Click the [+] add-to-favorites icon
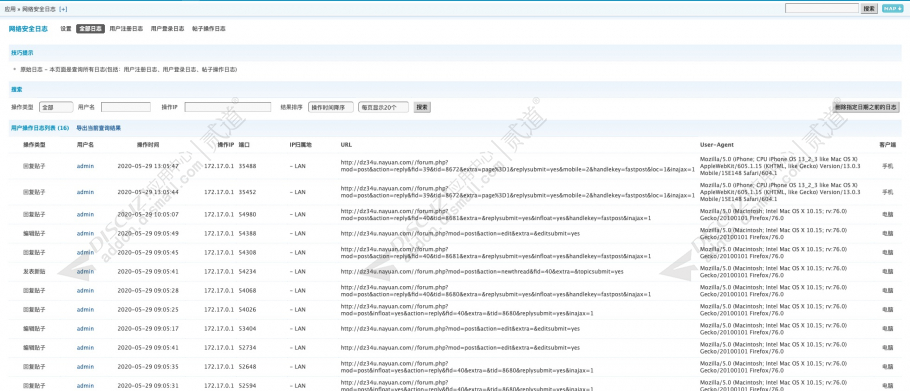This screenshot has height=391, width=910. [63, 9]
